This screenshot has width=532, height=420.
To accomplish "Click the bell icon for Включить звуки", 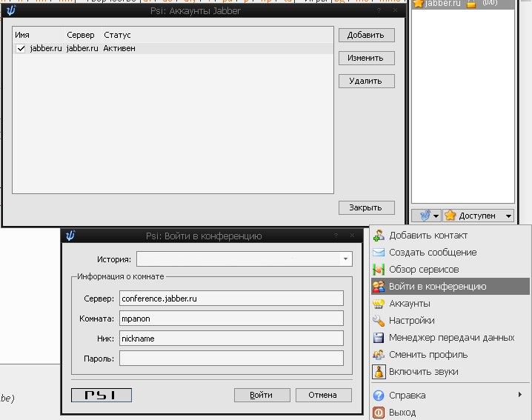I will click(379, 372).
